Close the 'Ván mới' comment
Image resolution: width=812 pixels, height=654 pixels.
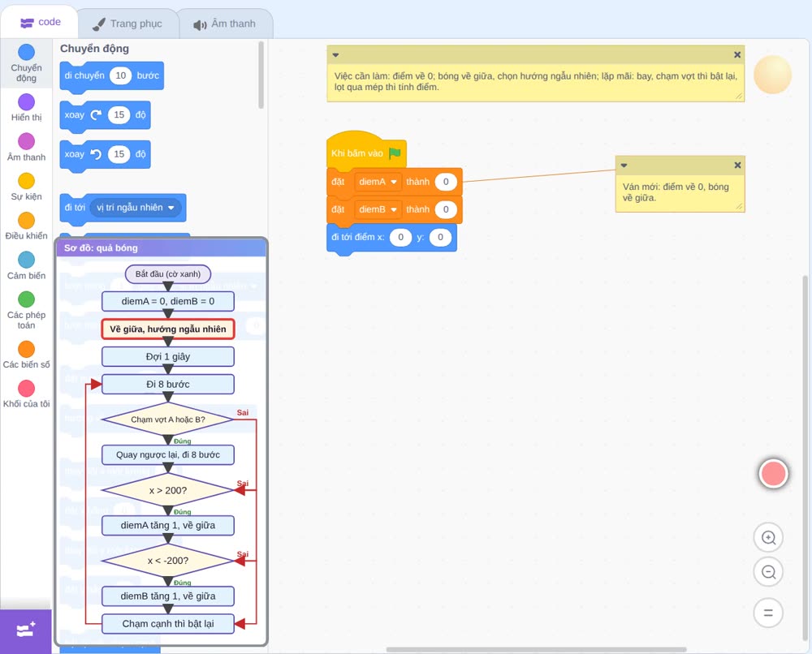pyautogui.click(x=737, y=165)
